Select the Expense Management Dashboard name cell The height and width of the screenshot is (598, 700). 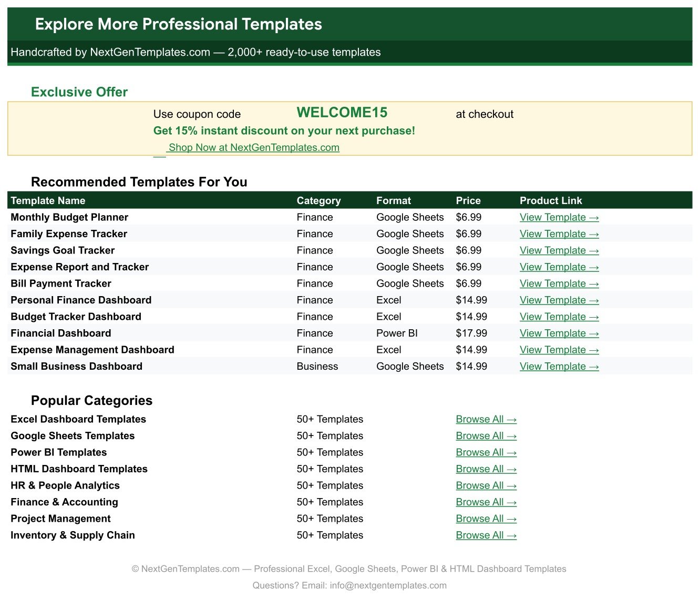point(92,350)
